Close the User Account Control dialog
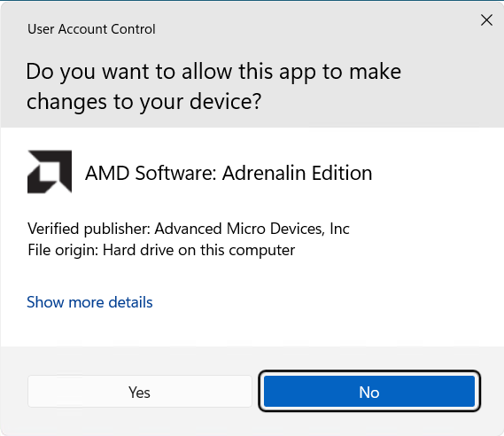 pos(486,19)
